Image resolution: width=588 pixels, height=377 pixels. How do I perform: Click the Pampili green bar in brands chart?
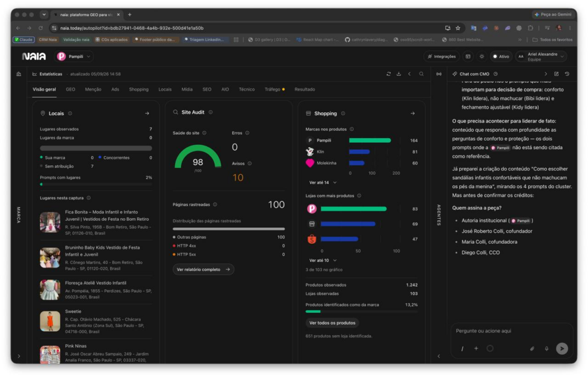[370, 141]
